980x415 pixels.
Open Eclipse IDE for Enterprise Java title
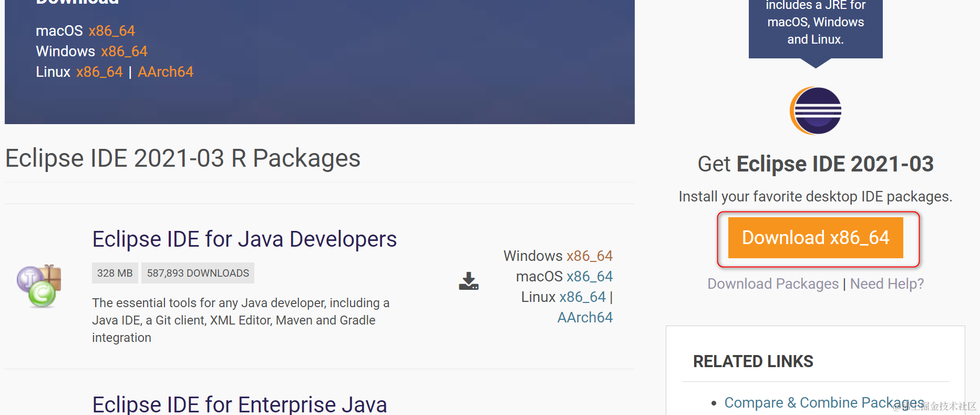[240, 404]
